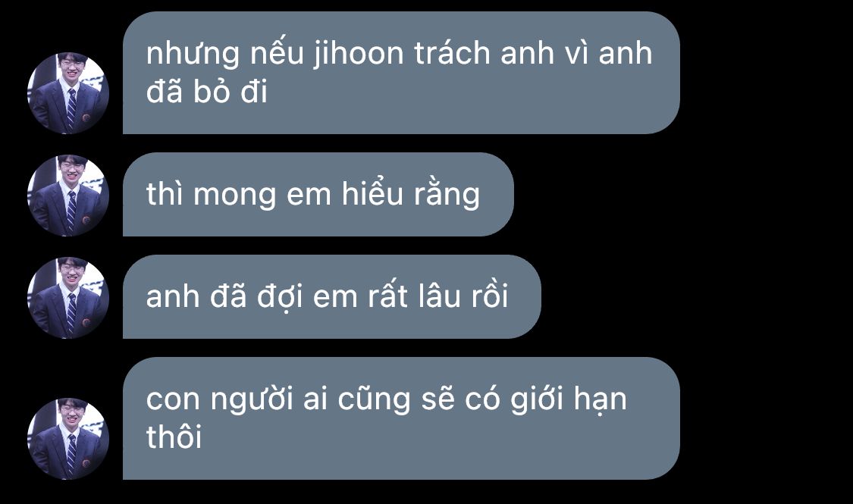853x504 pixels.
Task: Click the word "mong" in the message
Action: click(x=234, y=196)
